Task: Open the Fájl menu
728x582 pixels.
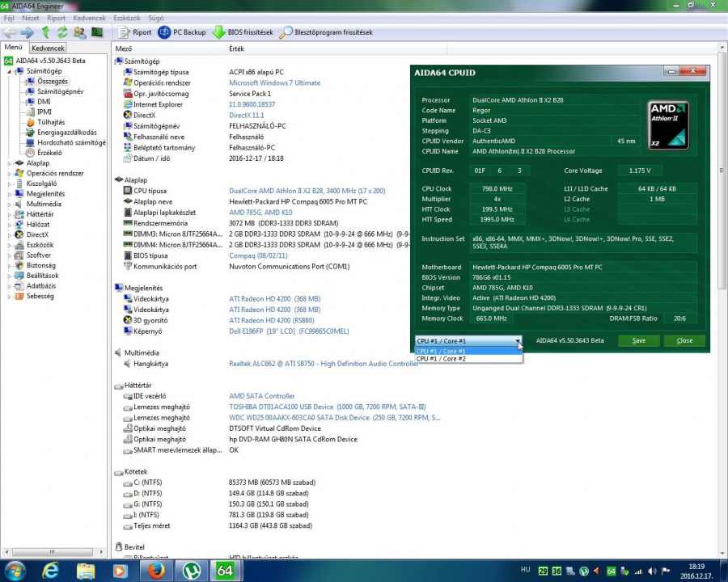Action: 9,18
